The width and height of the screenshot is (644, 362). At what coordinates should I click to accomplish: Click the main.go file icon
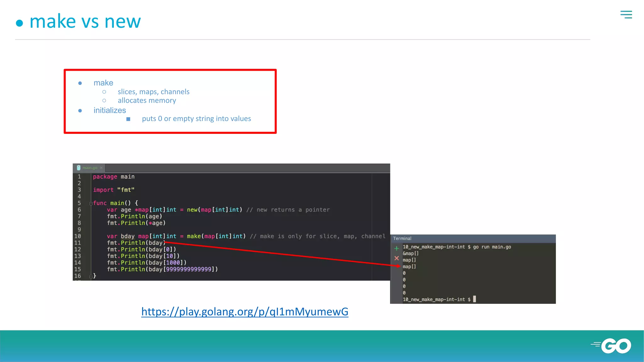coord(79,168)
